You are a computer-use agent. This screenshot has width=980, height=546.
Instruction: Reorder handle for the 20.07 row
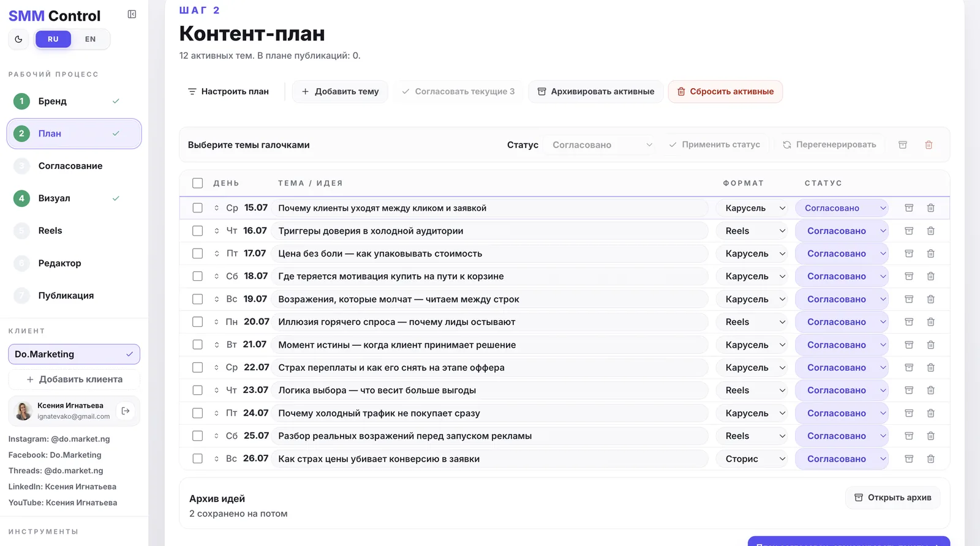tap(216, 322)
